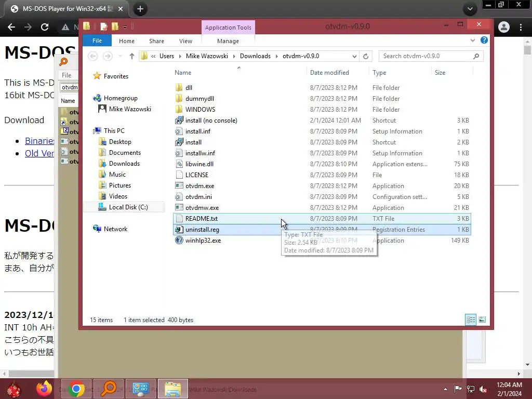The image size is (532, 399).
Task: Click the Explorer forward navigation arrow
Action: pyautogui.click(x=108, y=56)
